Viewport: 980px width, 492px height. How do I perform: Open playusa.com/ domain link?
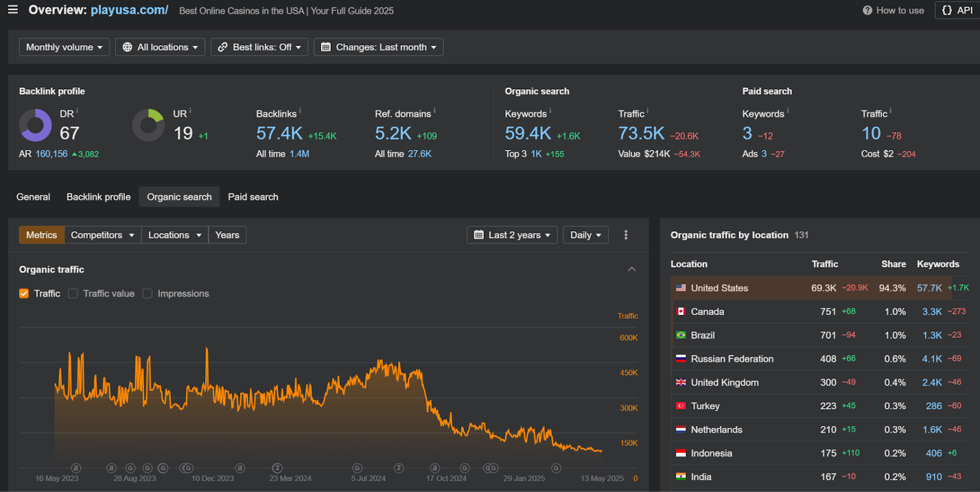pyautogui.click(x=129, y=10)
